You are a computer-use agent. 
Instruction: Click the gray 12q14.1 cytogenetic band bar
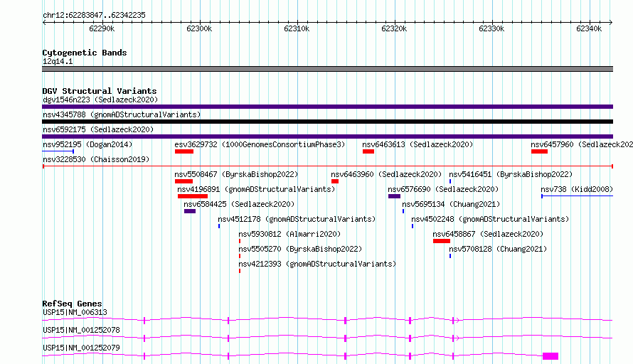[327, 69]
